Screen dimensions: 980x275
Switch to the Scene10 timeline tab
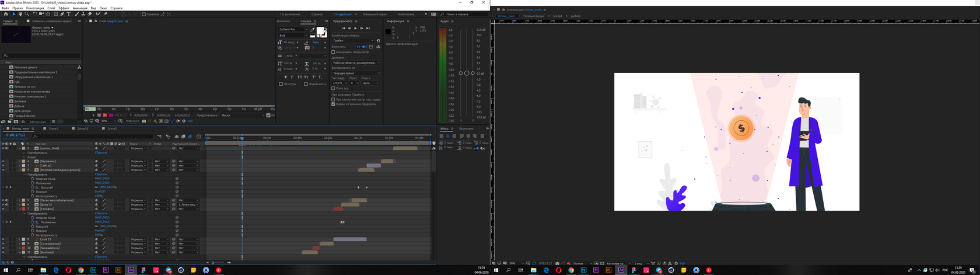82,128
